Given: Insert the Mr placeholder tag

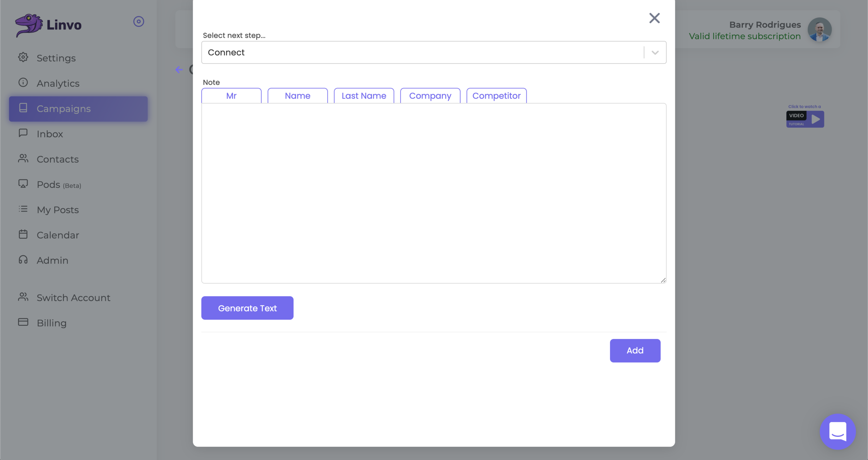Looking at the screenshot, I should click(231, 96).
